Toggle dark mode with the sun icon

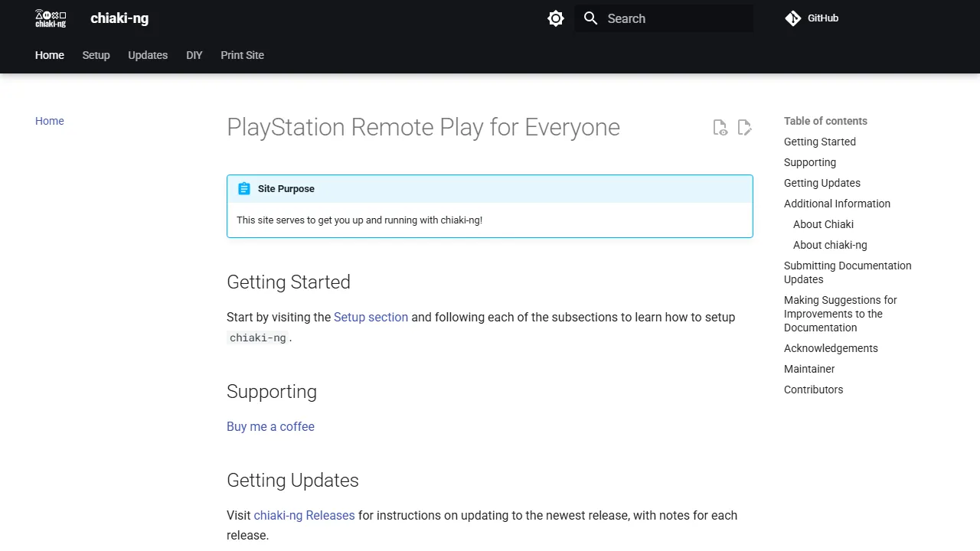point(556,18)
